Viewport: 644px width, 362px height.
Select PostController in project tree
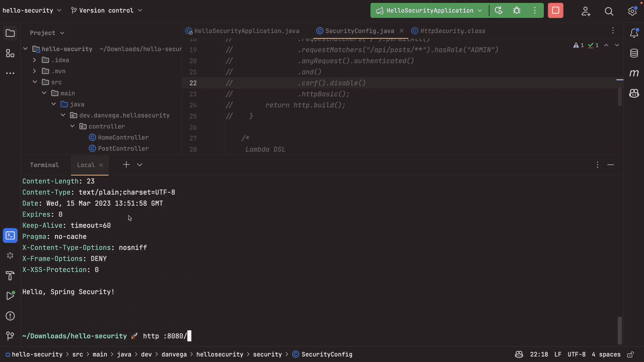[x=123, y=149]
